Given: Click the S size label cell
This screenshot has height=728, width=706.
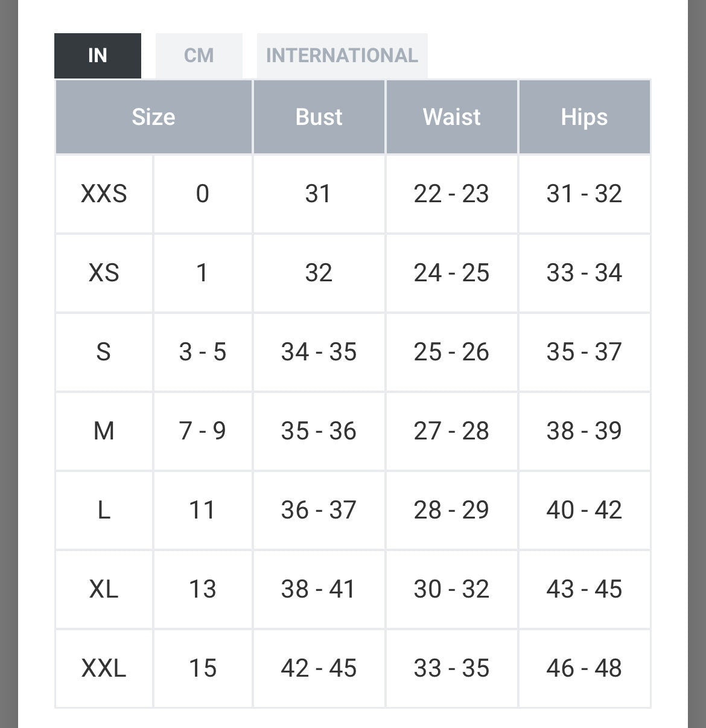Looking at the screenshot, I should [104, 352].
